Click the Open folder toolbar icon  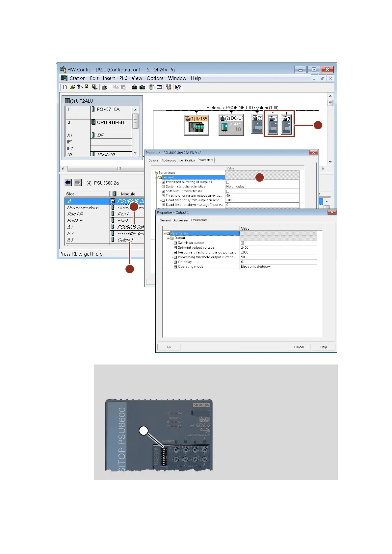(x=72, y=87)
